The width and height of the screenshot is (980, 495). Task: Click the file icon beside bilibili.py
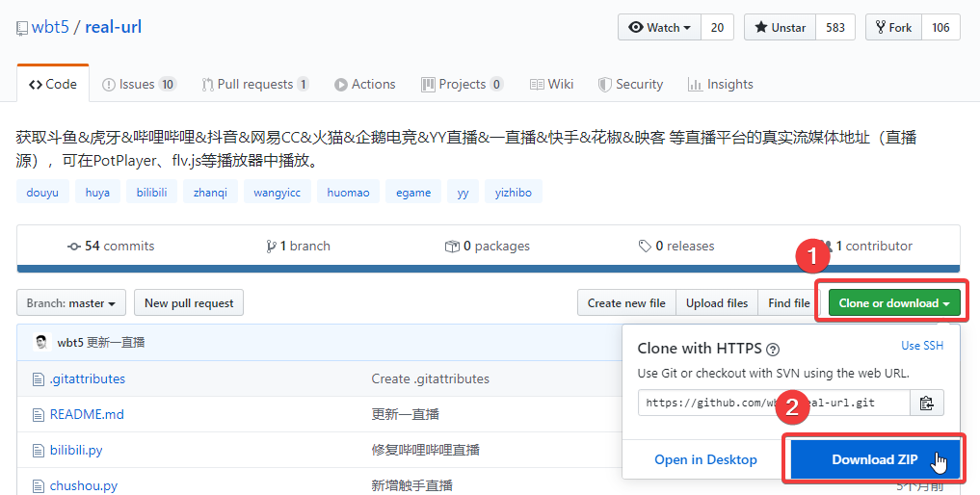tap(39, 451)
